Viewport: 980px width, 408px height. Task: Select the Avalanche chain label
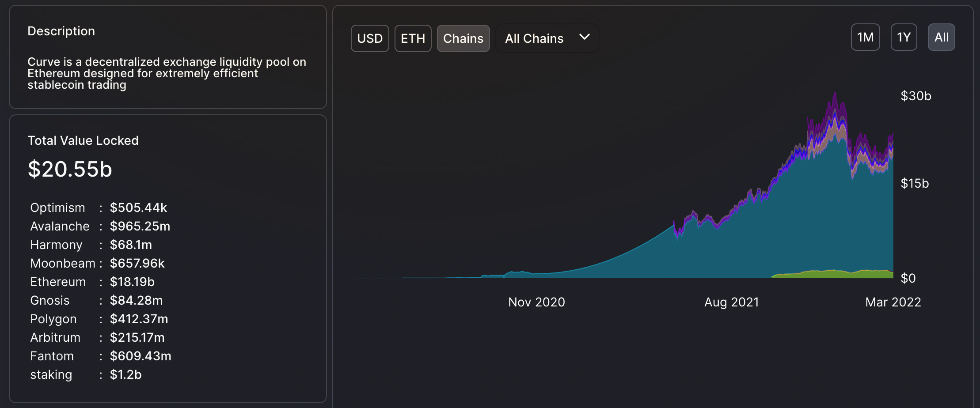tap(60, 226)
